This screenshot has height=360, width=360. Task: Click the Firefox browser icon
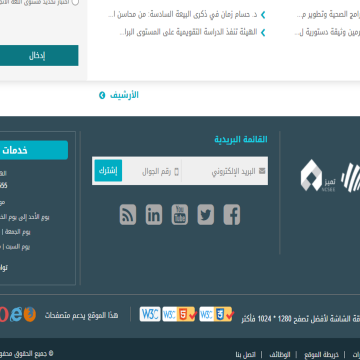[30, 314]
